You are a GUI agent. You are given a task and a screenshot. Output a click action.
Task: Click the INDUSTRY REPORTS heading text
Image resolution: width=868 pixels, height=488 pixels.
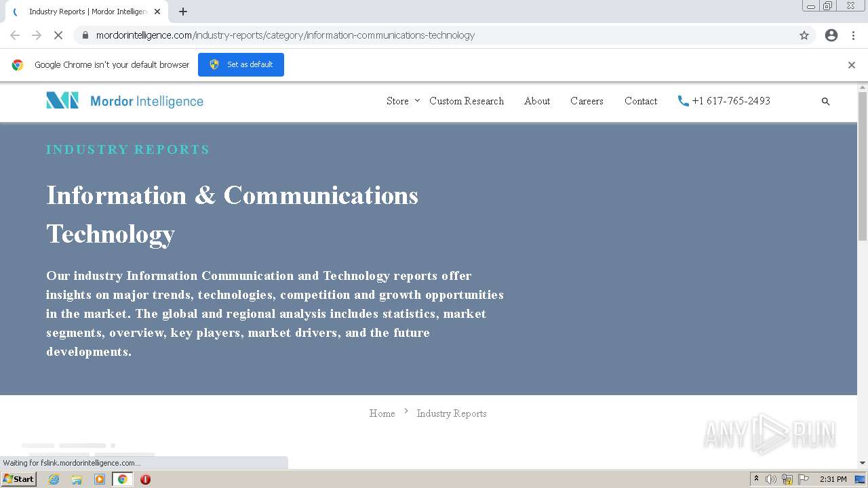click(x=128, y=150)
